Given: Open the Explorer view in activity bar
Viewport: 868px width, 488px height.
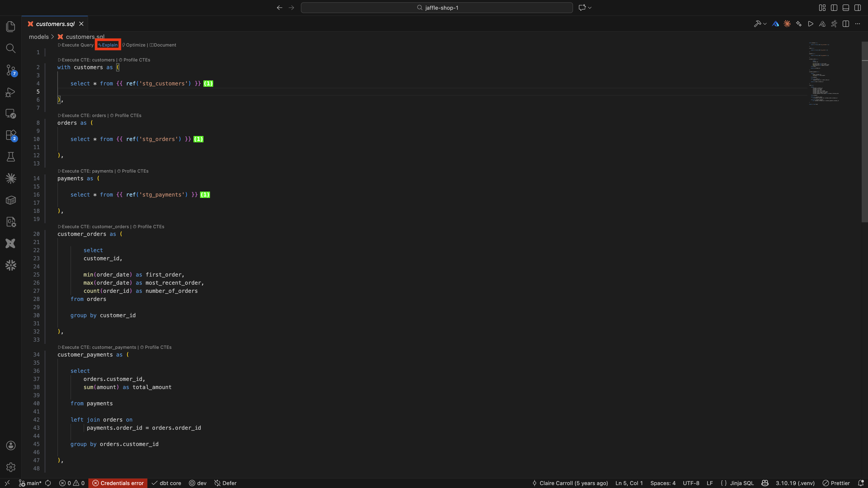Looking at the screenshot, I should coord(11,27).
